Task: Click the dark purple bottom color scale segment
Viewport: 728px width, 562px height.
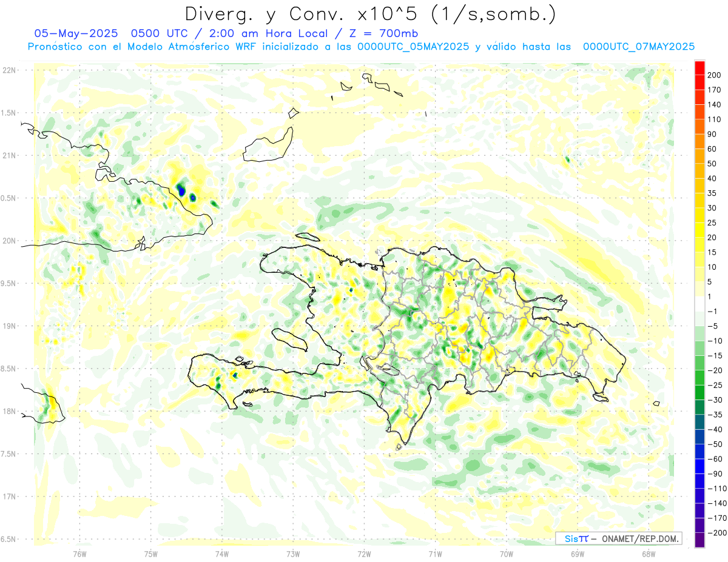Action: point(699,540)
